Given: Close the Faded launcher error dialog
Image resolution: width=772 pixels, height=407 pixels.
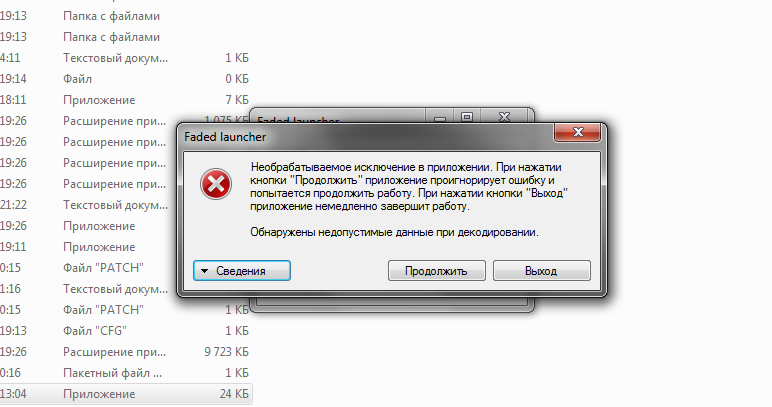Looking at the screenshot, I should pos(578,132).
